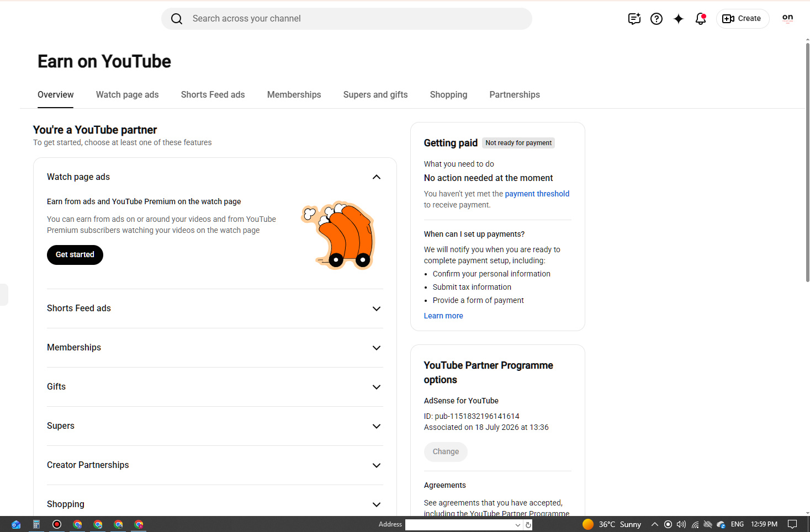
Task: Click the taskbar address refresh icon
Action: click(x=528, y=525)
